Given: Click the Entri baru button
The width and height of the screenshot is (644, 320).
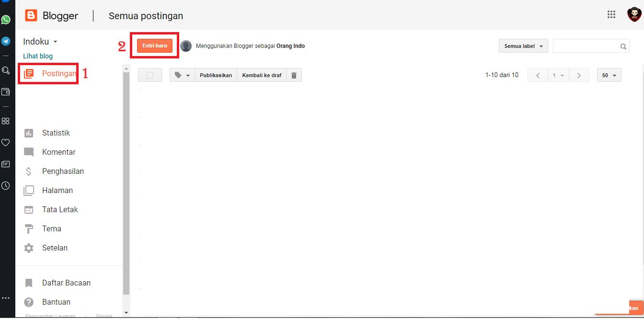Looking at the screenshot, I should [x=155, y=46].
